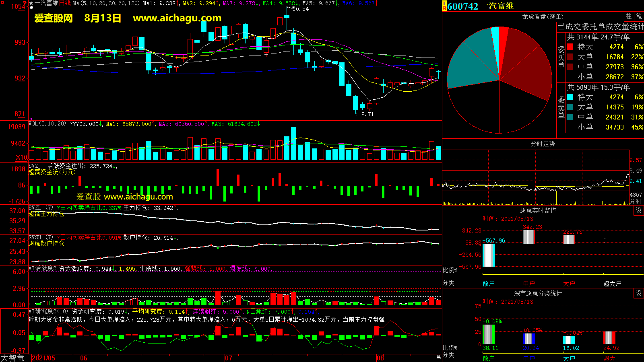Click the red question mark icon

pos(25,3)
